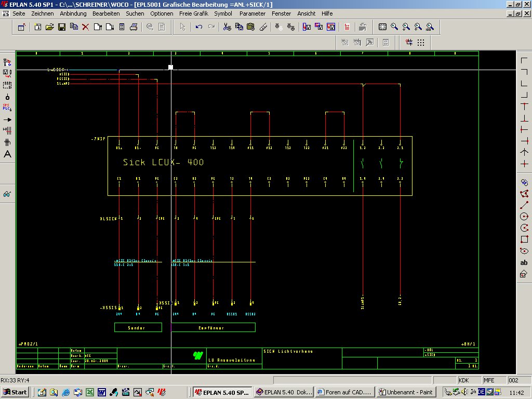Click the scissors cut icon

click(x=227, y=27)
